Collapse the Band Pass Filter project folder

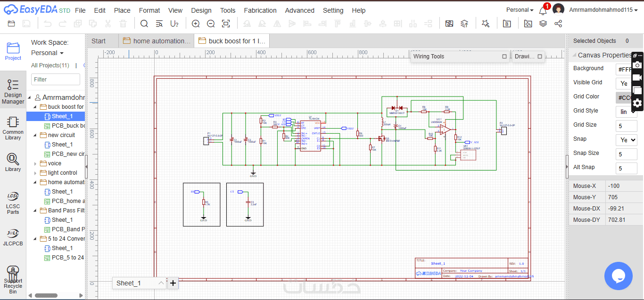(35, 211)
